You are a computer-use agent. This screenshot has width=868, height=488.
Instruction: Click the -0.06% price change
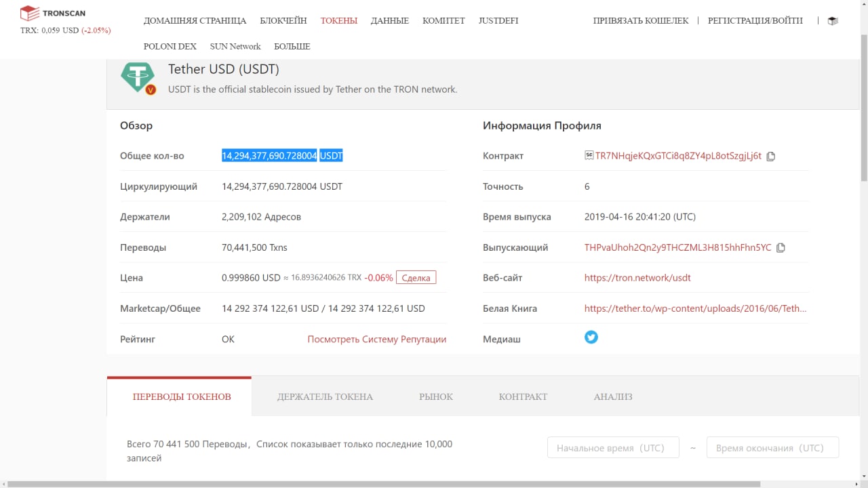coord(378,278)
